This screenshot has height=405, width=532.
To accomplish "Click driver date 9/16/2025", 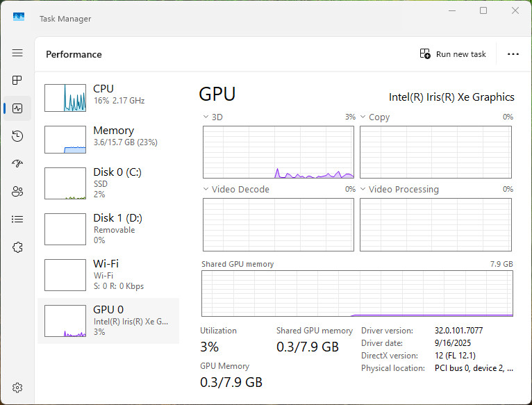I will point(453,343).
